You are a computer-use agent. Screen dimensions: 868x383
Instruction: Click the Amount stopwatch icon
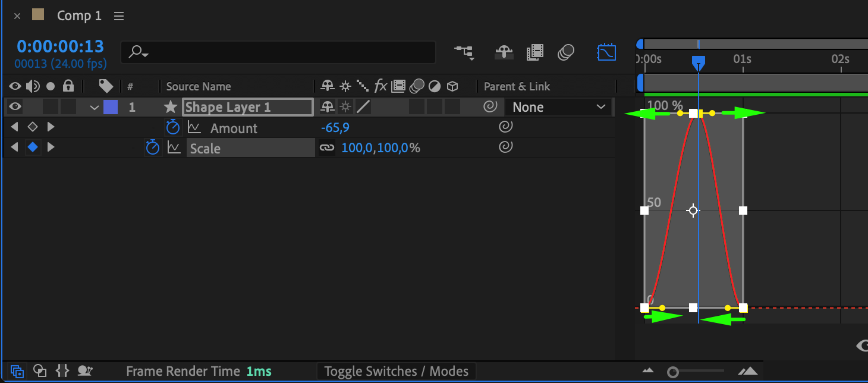172,127
